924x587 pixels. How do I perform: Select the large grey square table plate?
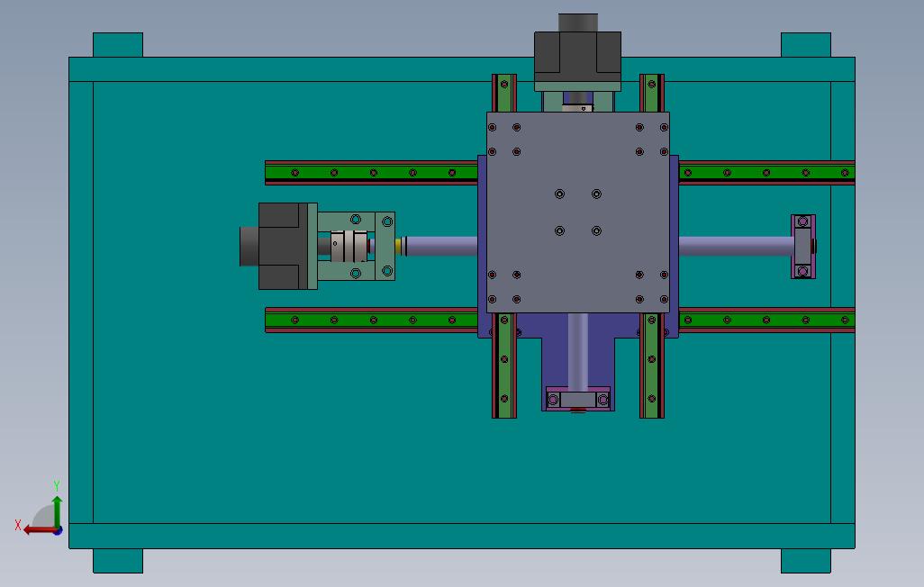click(577, 212)
